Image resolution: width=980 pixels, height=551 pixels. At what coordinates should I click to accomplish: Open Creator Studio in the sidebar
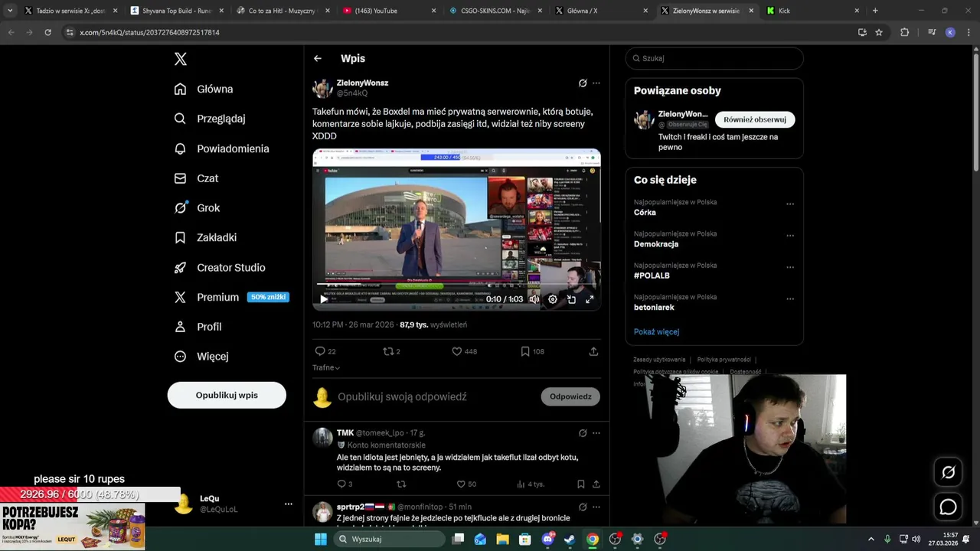click(220, 267)
